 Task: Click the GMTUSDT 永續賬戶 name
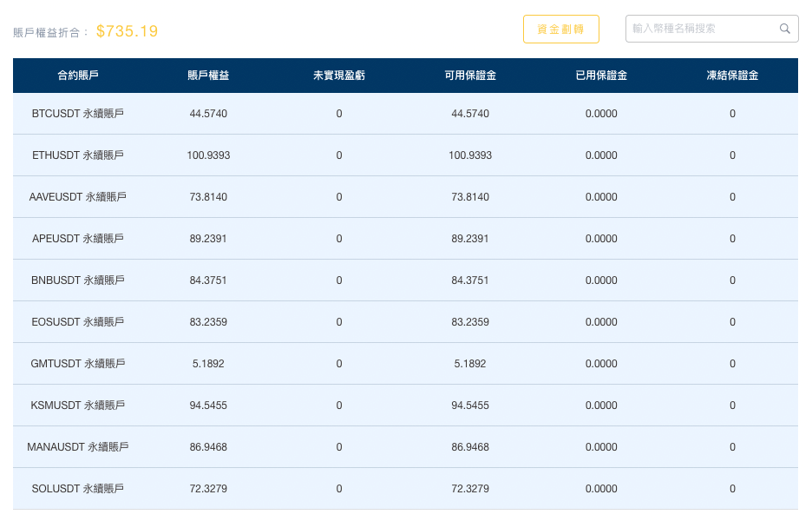pos(78,364)
